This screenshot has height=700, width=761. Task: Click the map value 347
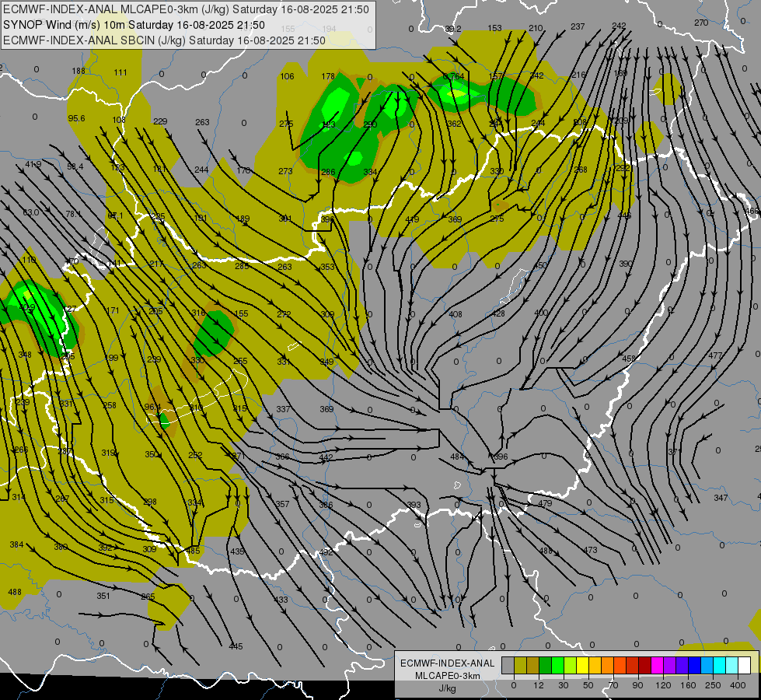pyautogui.click(x=721, y=498)
